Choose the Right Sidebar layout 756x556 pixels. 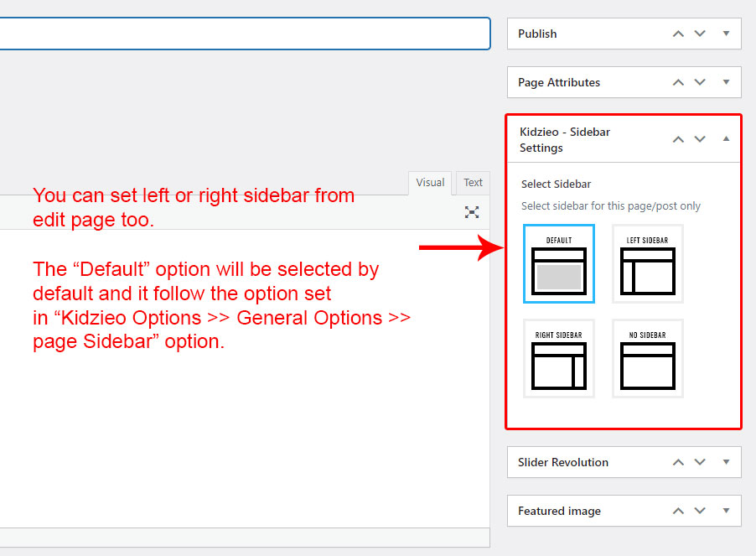pos(559,358)
